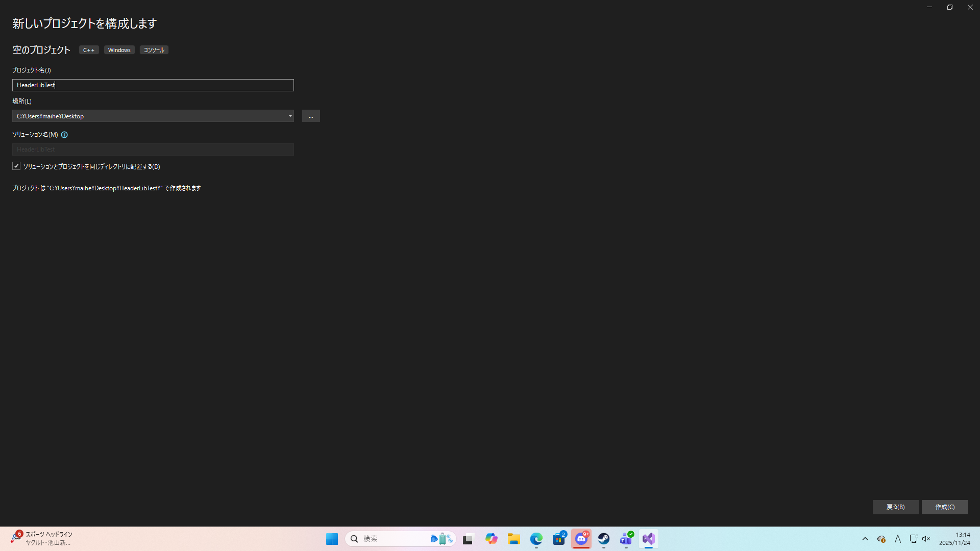Click the project name input field
980x551 pixels.
(153, 85)
